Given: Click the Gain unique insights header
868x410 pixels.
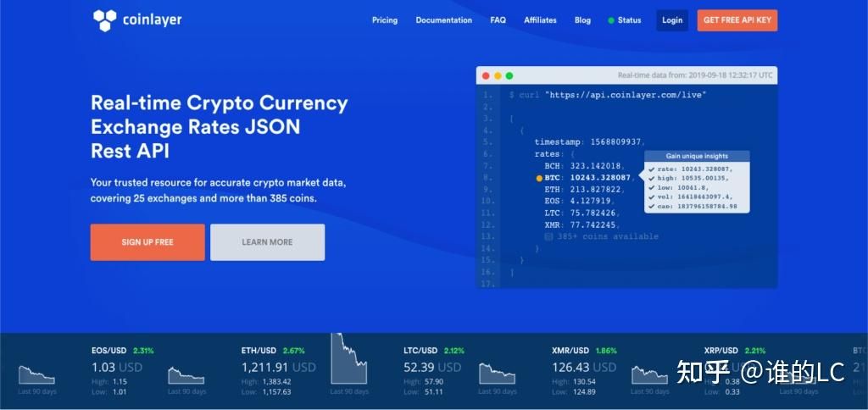Looking at the screenshot, I should (x=697, y=156).
